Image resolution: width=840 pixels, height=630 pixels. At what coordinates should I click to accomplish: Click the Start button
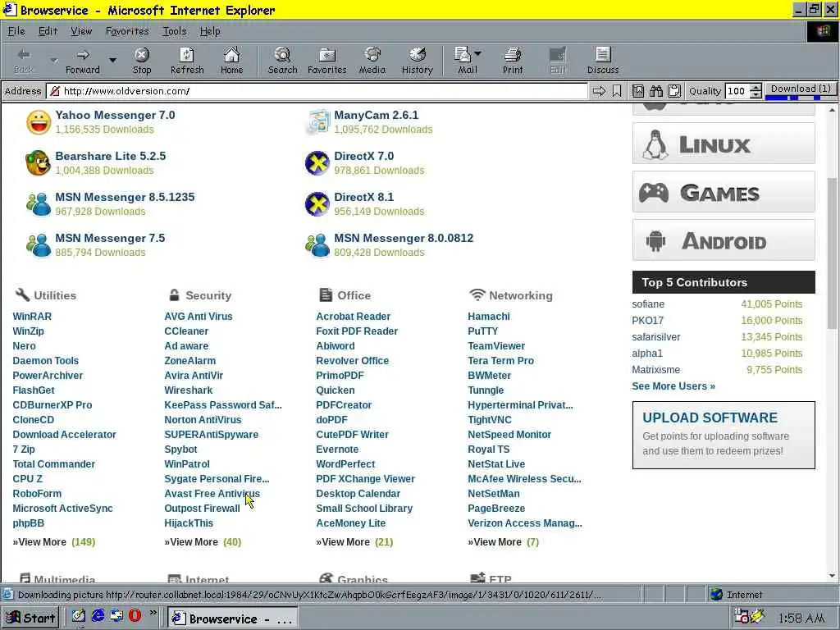coord(30,618)
